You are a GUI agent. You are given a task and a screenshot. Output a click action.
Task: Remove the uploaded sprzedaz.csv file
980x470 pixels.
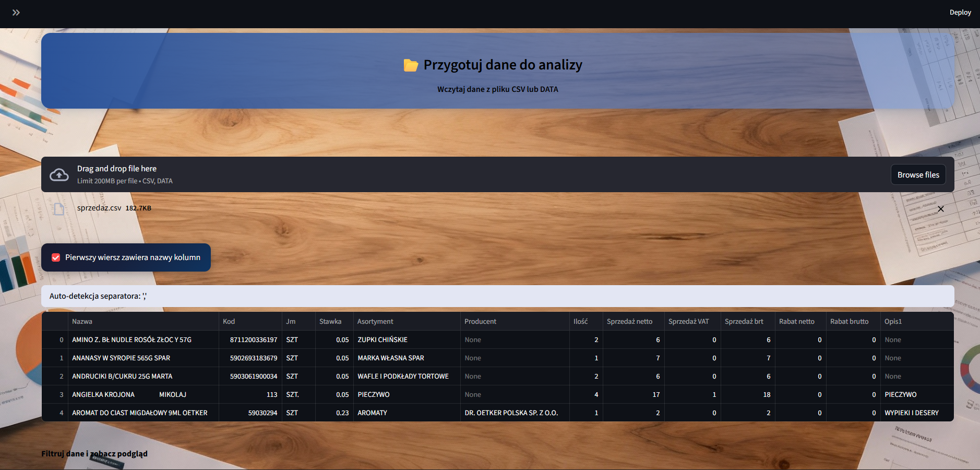pyautogui.click(x=940, y=209)
